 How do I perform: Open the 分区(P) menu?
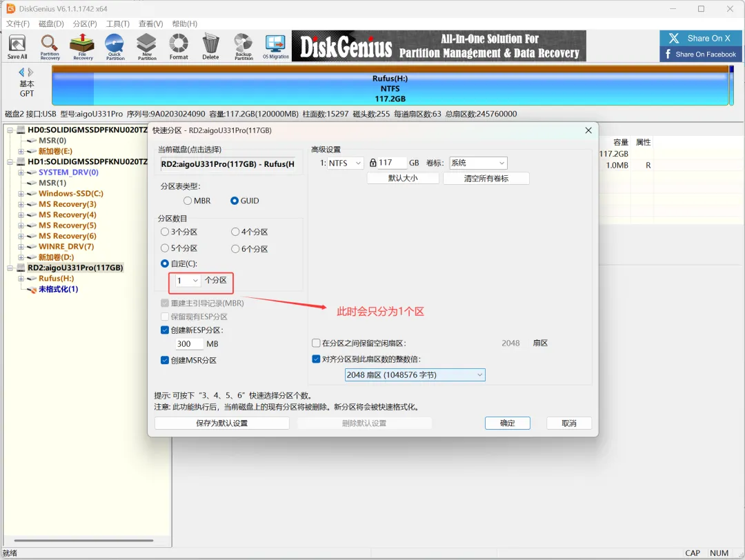85,23
